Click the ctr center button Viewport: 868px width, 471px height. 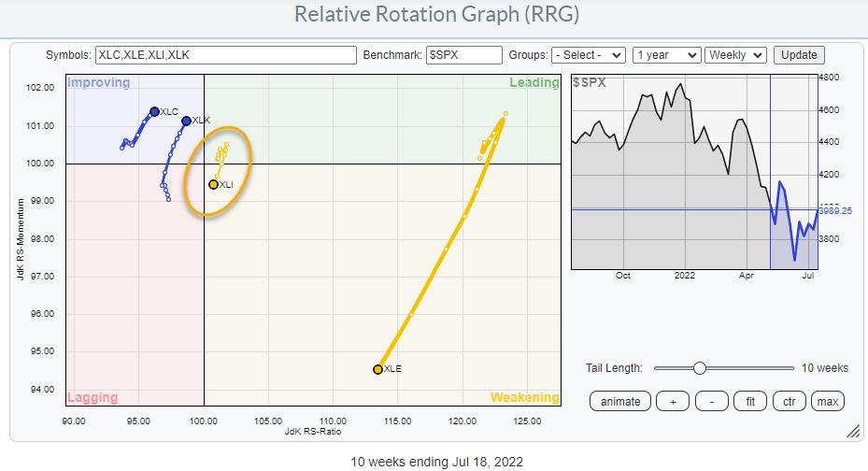[x=787, y=401]
